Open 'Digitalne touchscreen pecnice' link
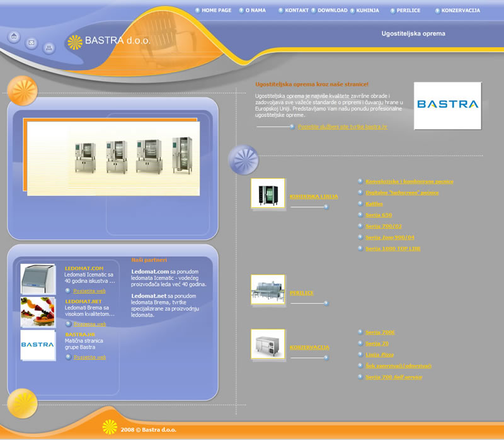 (x=402, y=193)
